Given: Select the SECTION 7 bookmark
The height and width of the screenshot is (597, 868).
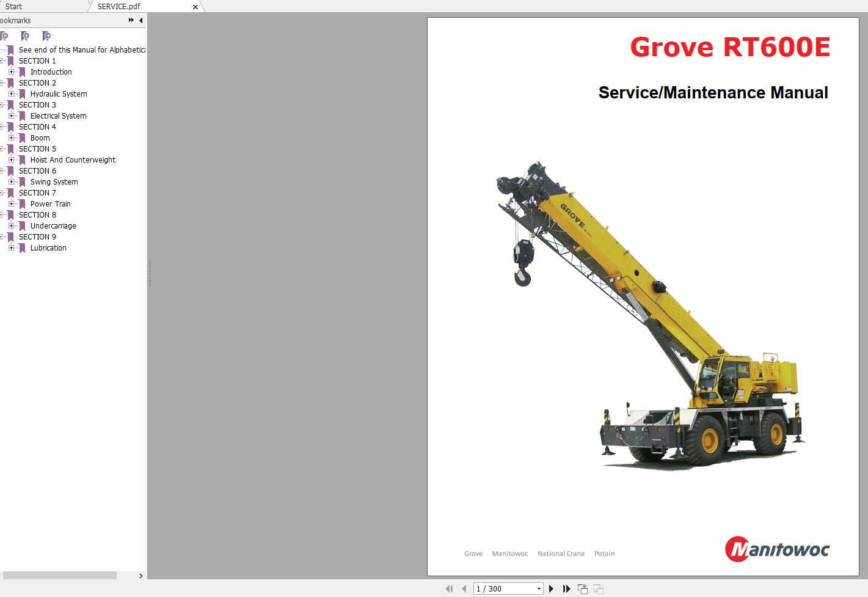Looking at the screenshot, I should click(37, 192).
